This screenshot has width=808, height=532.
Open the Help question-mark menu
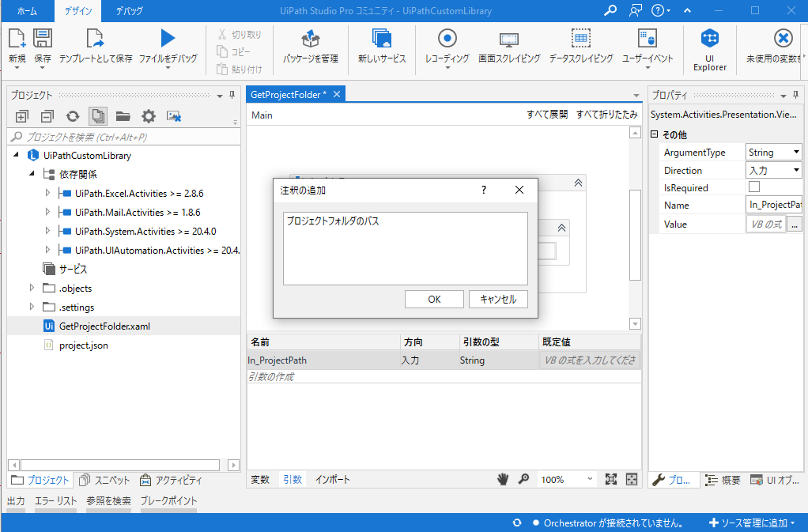[x=661, y=11]
